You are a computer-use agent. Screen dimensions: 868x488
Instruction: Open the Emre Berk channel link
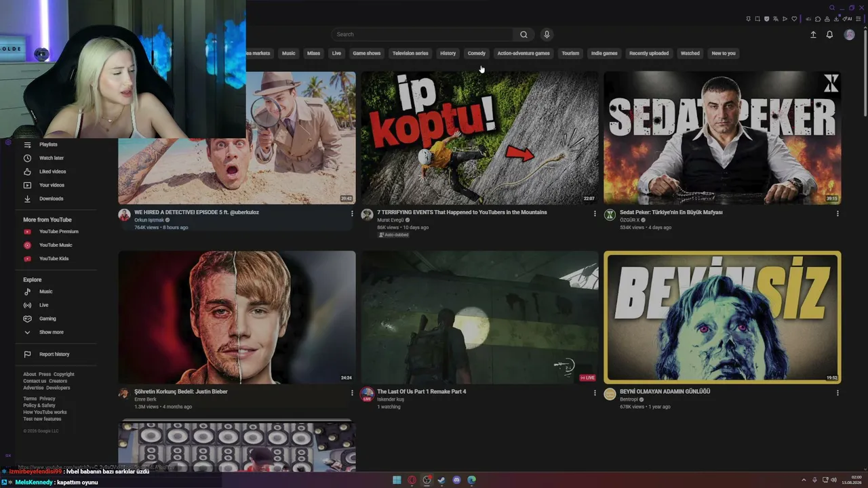click(x=145, y=399)
